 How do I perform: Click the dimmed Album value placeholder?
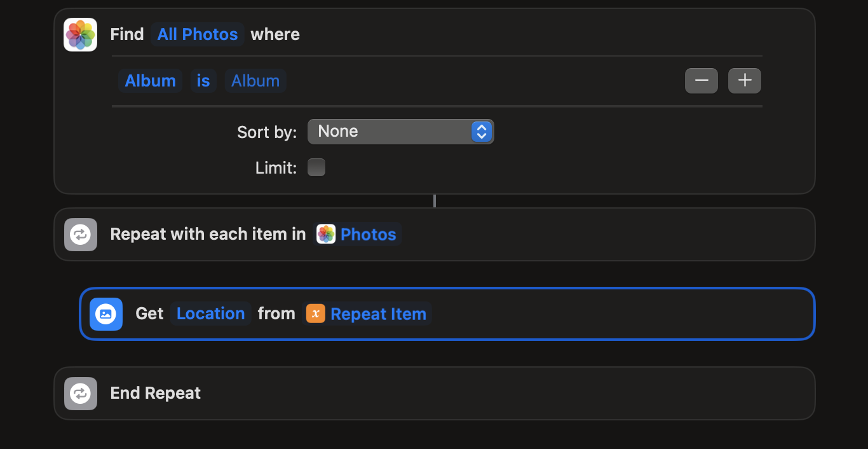coord(255,81)
